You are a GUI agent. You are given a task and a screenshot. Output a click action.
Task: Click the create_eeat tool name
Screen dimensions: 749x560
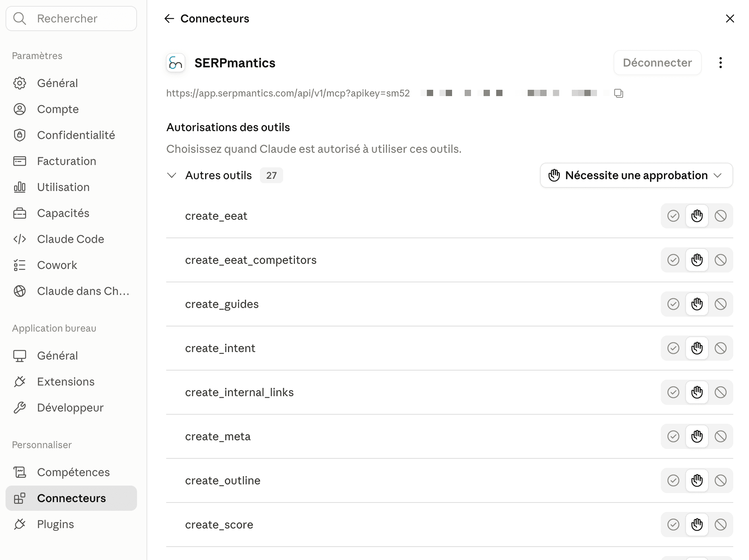coord(216,216)
